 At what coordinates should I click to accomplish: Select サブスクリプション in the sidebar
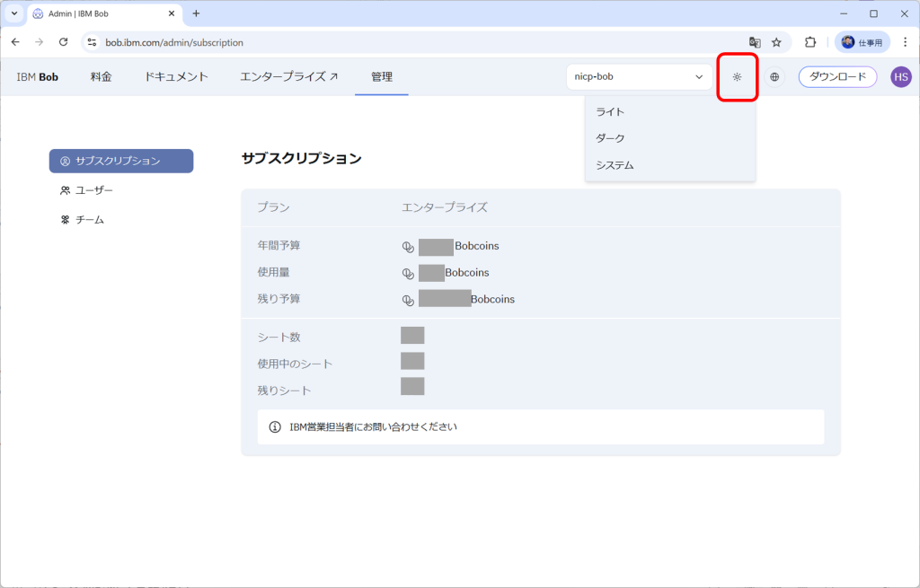point(121,161)
